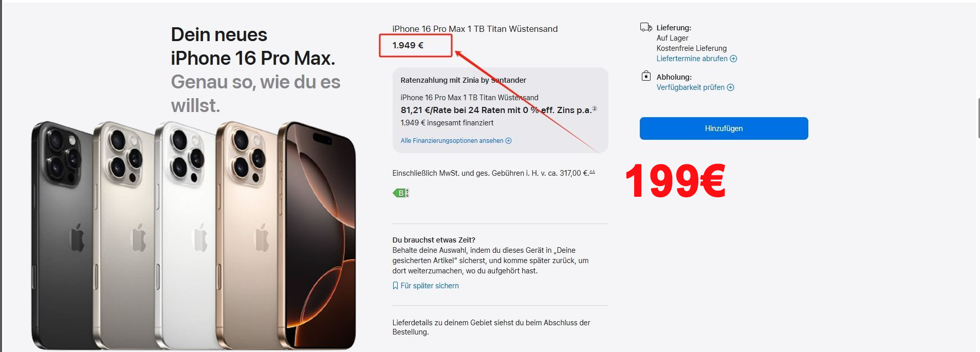The height and width of the screenshot is (352, 980).
Task: Click the plus circle after Liefertermine abrufen
Action: pos(733,59)
